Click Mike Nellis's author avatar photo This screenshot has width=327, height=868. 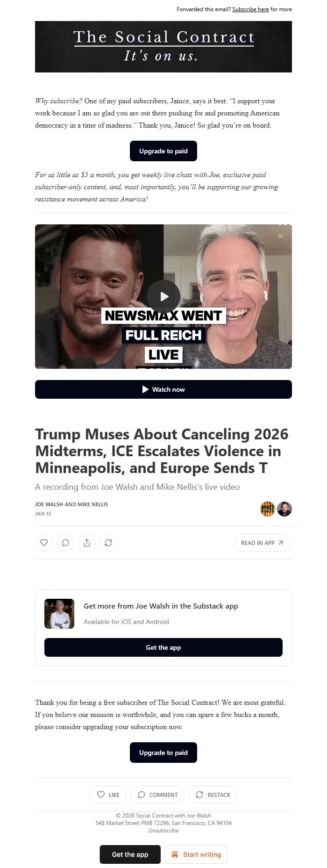pyautogui.click(x=284, y=509)
